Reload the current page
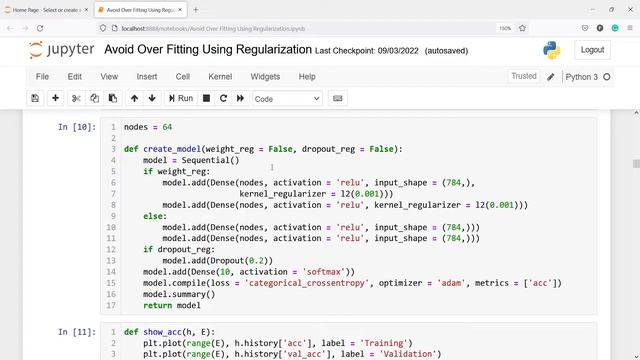Screen dimensions: 640x360 [x=40, y=28]
